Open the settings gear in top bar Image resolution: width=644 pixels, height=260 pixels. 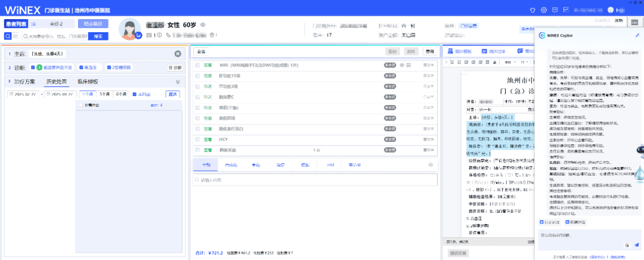click(x=544, y=10)
